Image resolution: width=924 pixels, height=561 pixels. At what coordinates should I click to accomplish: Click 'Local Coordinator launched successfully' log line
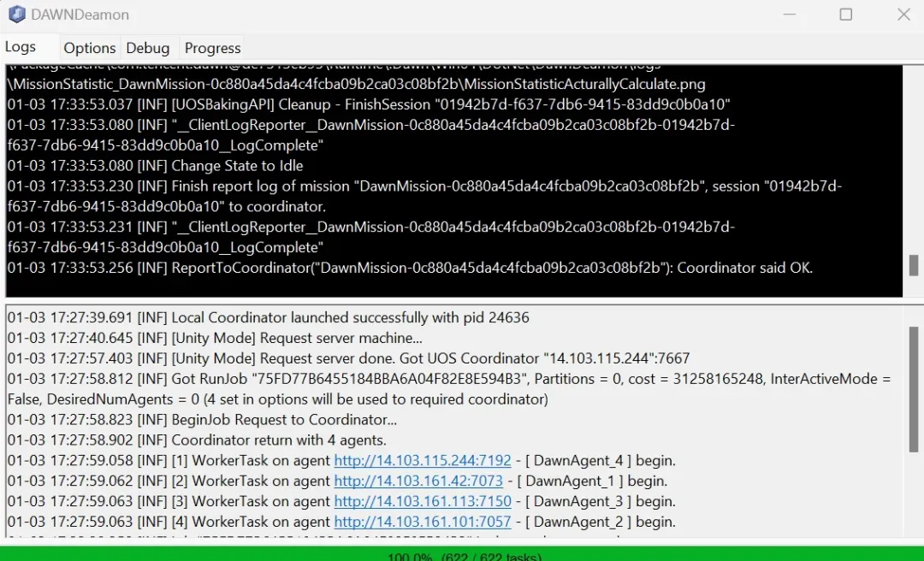[268, 317]
